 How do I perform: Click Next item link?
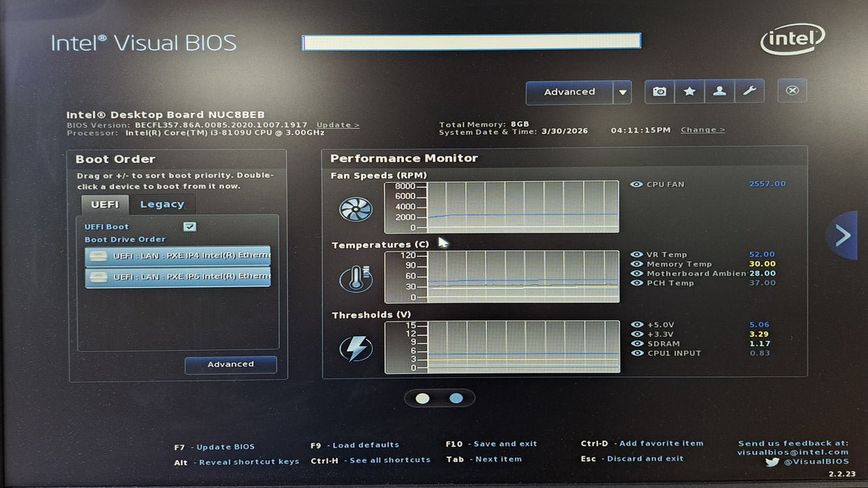click(498, 459)
